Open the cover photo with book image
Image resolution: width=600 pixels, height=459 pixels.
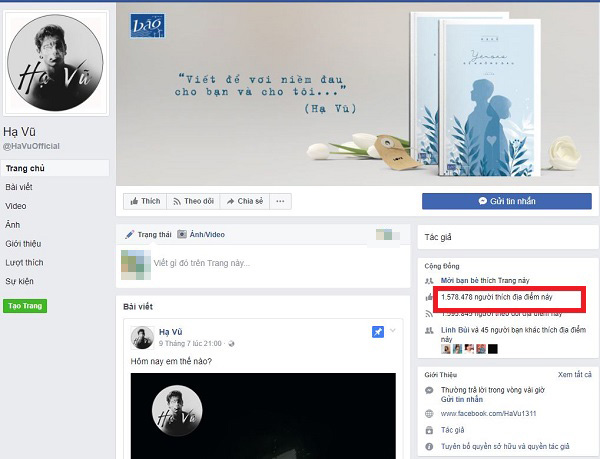pos(357,94)
